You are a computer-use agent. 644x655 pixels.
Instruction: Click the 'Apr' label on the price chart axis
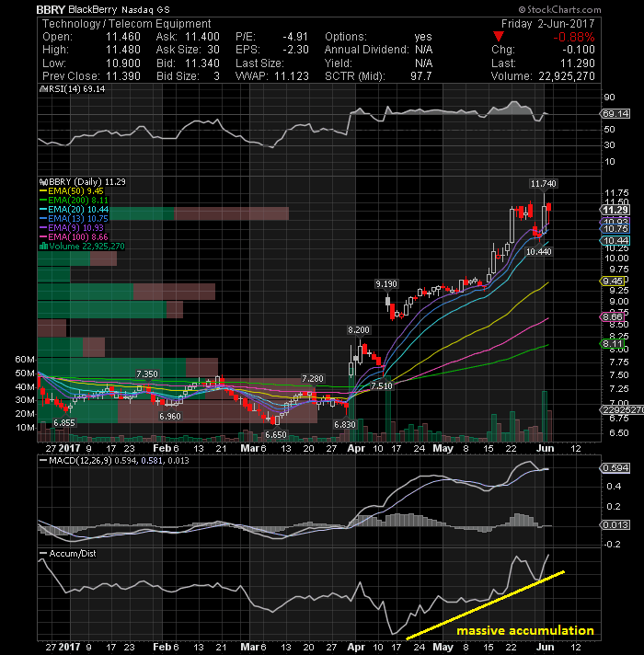coord(356,448)
